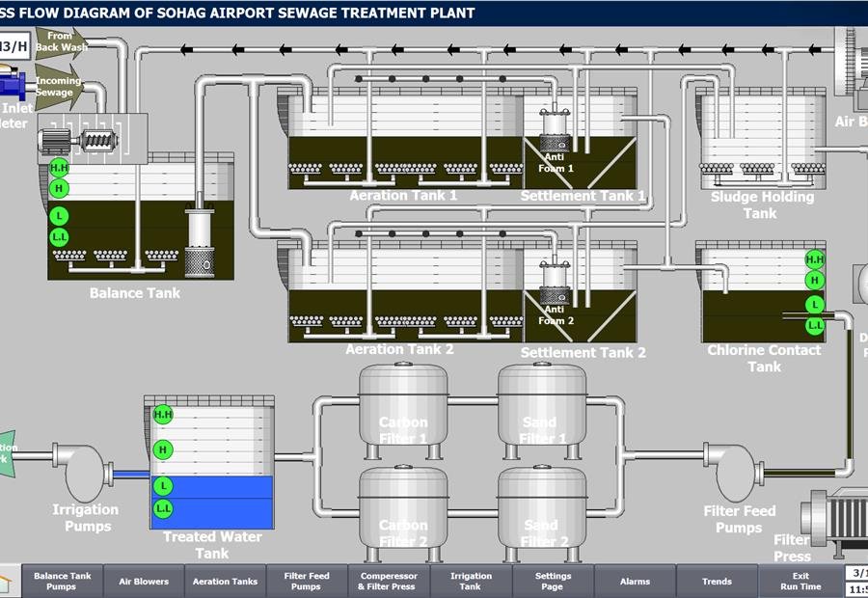
Task: Click the Incoming Sewage arrow
Action: [59, 87]
